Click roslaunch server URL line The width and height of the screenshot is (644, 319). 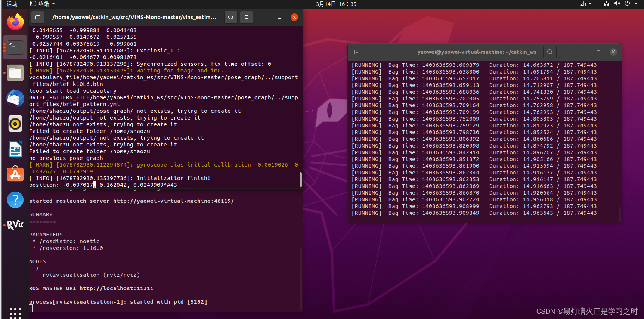[131, 201]
